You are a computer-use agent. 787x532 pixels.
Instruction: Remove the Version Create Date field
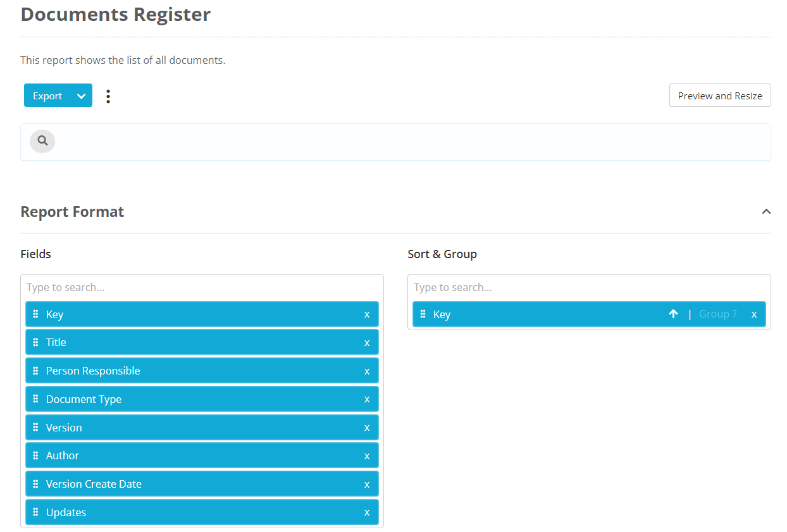[367, 484]
